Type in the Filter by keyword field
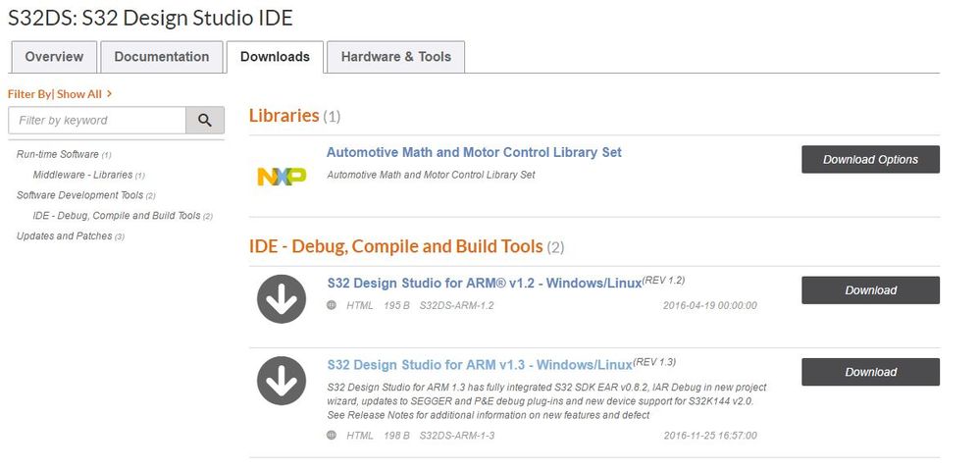The width and height of the screenshot is (980, 470). tap(97, 120)
